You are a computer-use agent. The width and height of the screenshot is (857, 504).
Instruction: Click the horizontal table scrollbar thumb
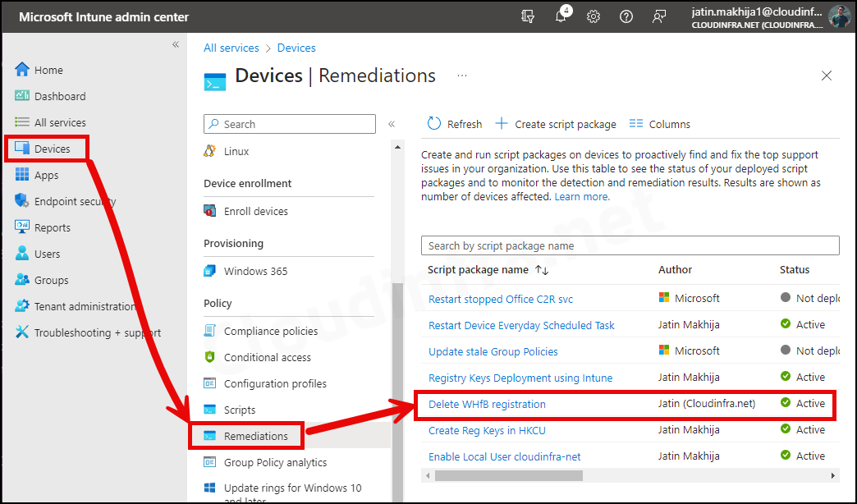point(508,475)
